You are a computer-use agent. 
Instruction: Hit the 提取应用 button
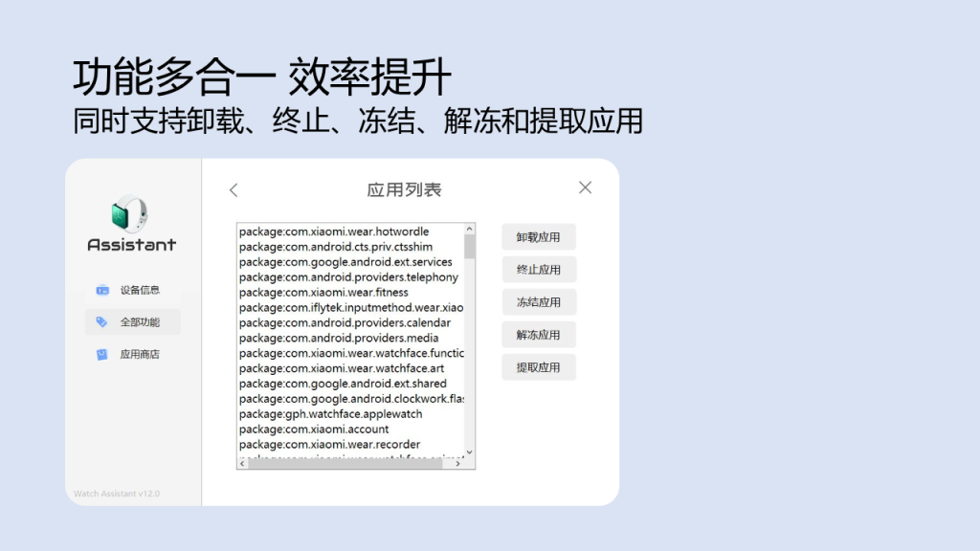[539, 367]
